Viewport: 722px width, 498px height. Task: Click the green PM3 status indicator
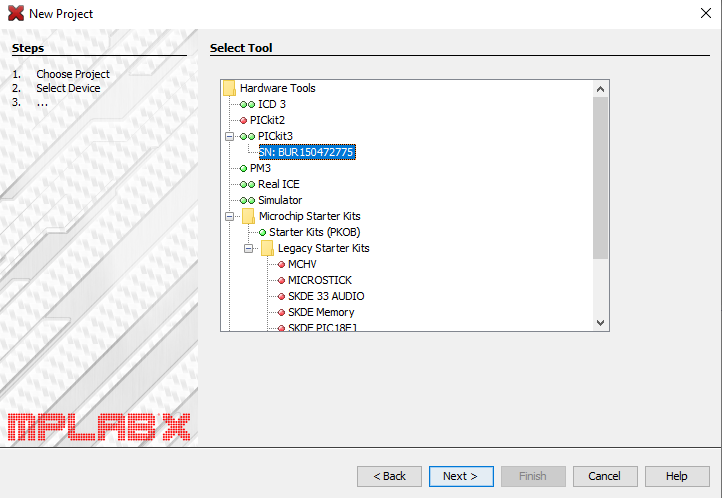pos(243,168)
